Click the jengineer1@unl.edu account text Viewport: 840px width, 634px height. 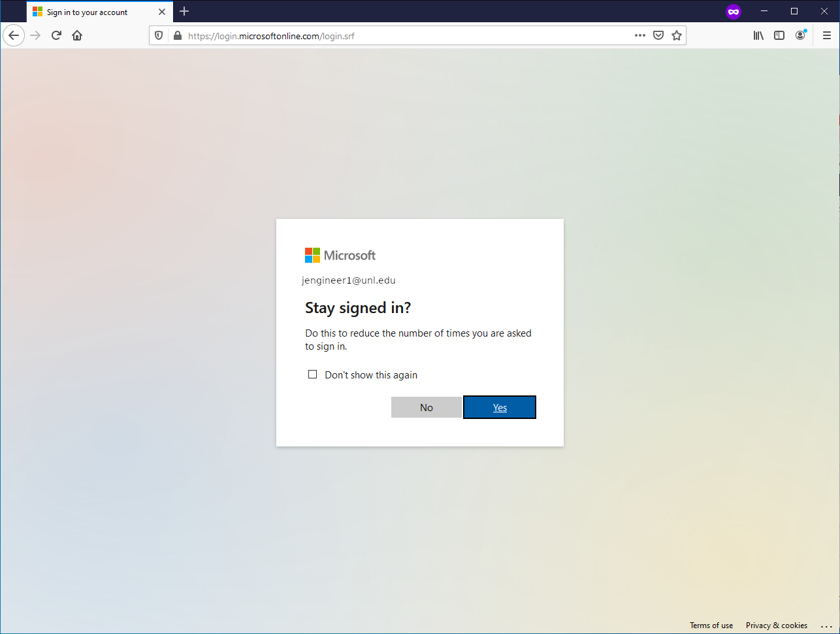[349, 280]
